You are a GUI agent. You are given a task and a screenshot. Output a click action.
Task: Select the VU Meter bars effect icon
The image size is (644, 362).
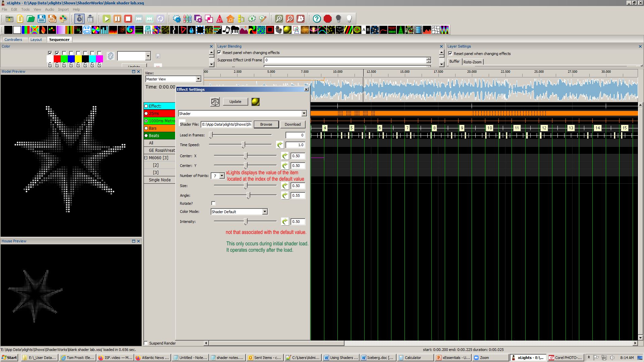pos(427,30)
